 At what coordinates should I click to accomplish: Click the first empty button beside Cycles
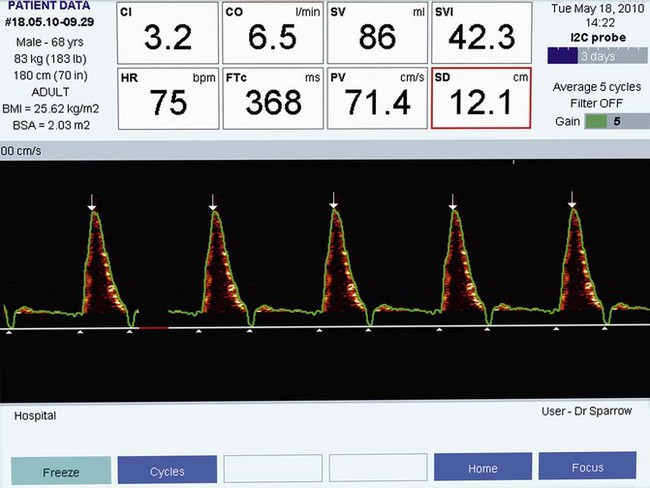tap(272, 469)
